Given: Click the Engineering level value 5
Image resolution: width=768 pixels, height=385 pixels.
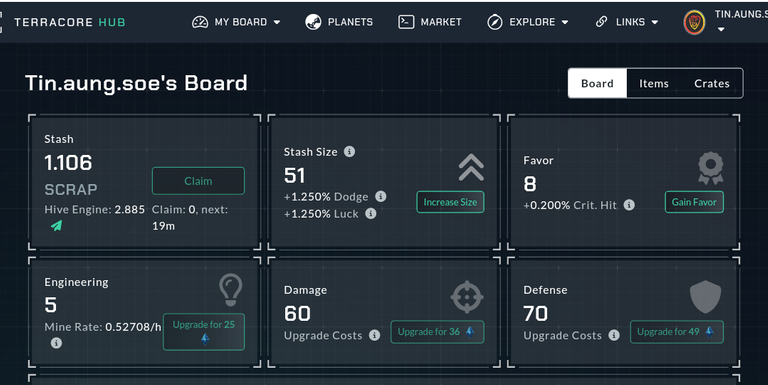Looking at the screenshot, I should (x=50, y=305).
